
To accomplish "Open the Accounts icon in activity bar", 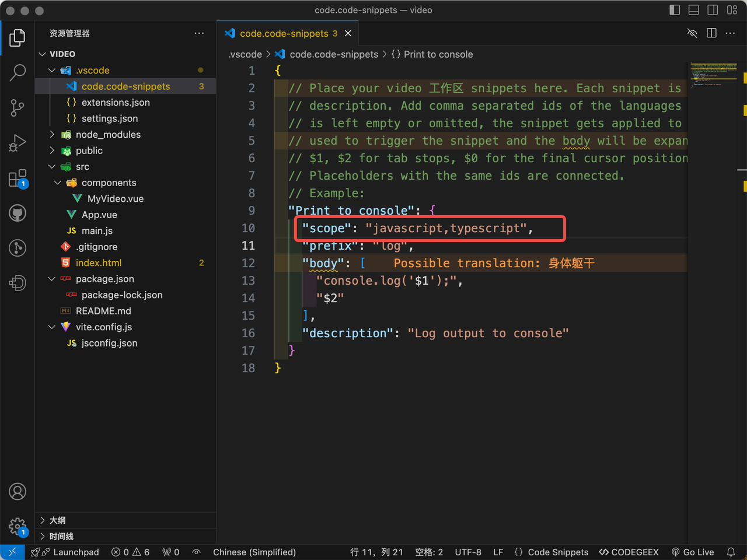I will tap(18, 492).
